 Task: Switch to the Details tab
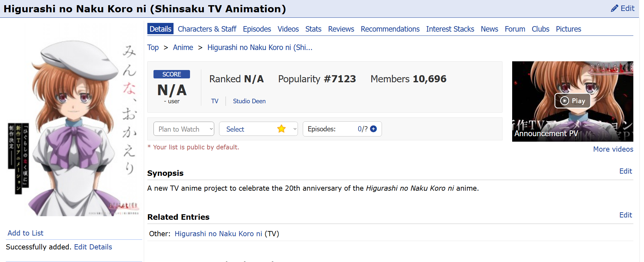click(x=160, y=29)
